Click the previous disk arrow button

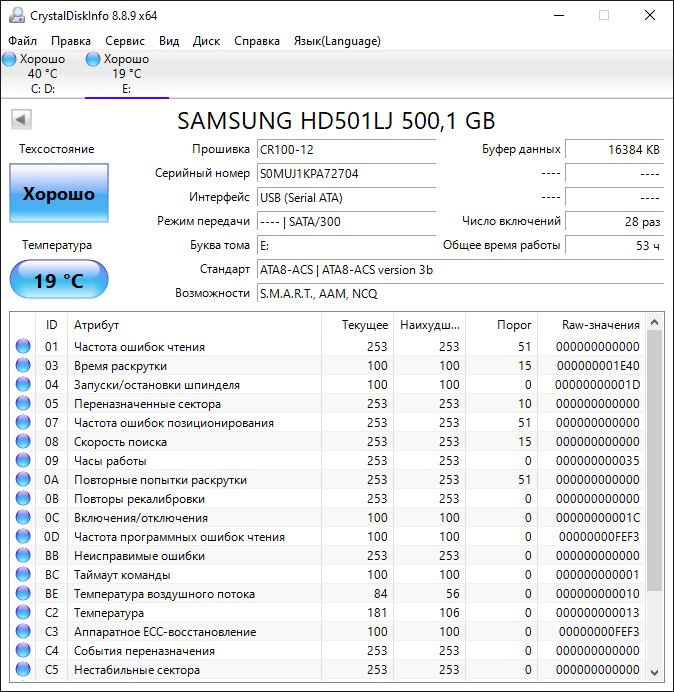pyautogui.click(x=20, y=120)
